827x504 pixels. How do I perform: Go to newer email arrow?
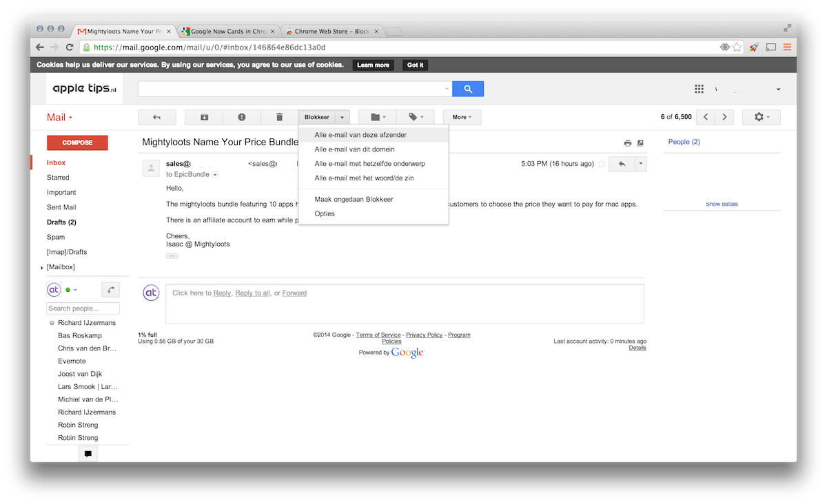[x=706, y=117]
